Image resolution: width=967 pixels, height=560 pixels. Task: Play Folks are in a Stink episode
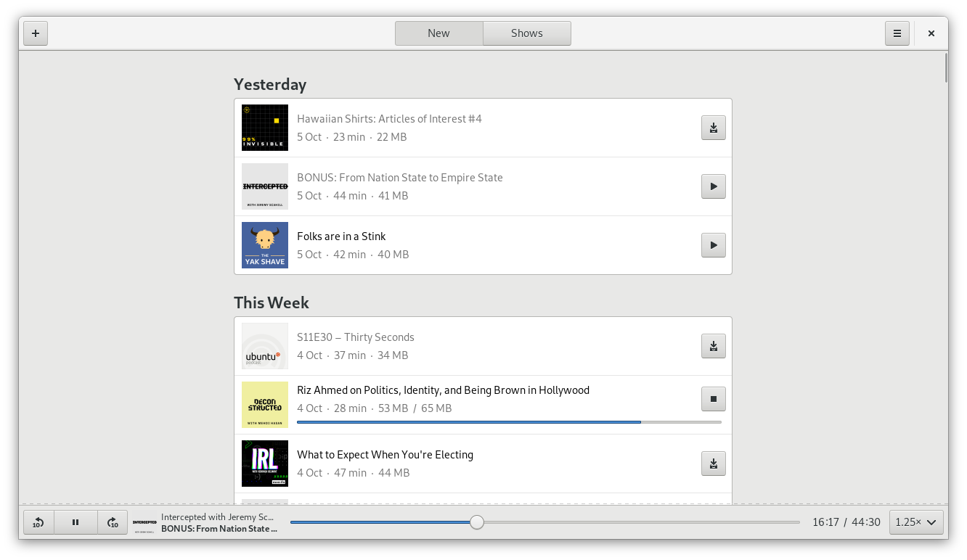coord(713,245)
